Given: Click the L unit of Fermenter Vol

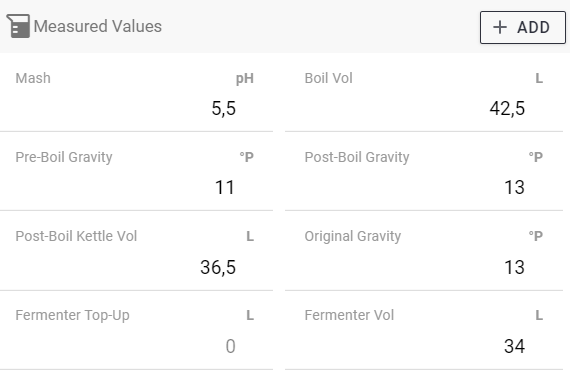Looking at the screenshot, I should [539, 315].
